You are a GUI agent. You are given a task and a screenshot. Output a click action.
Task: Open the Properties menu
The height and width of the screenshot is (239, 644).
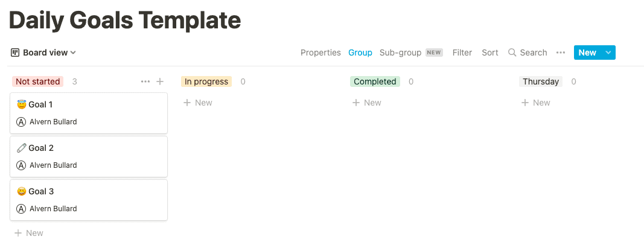coord(320,53)
